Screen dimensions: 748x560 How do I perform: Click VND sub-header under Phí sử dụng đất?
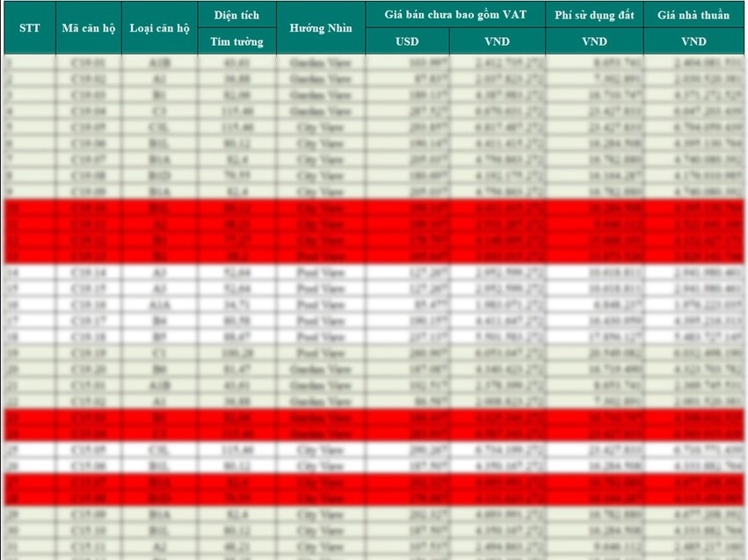[594, 41]
